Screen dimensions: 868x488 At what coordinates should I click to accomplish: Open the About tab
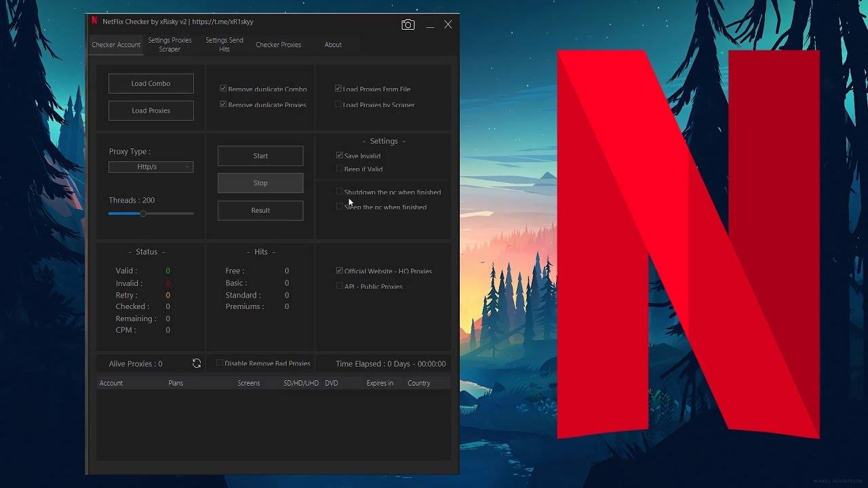pos(332,45)
